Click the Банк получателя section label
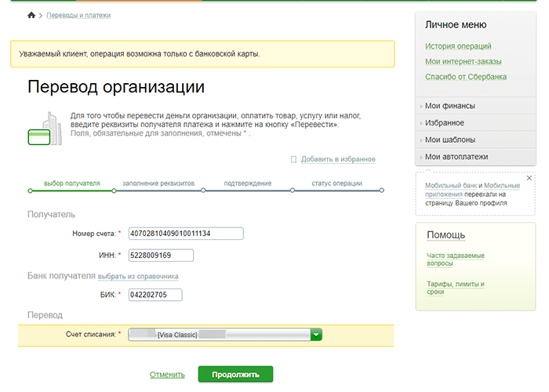 61,276
